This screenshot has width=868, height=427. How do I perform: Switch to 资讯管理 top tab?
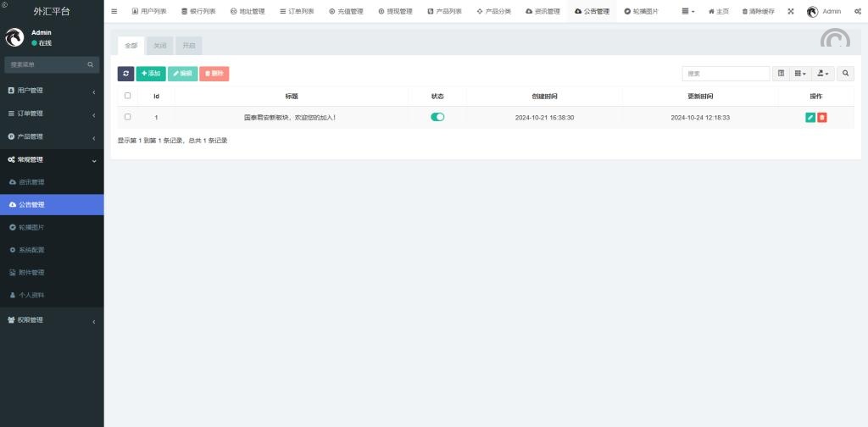click(x=543, y=11)
